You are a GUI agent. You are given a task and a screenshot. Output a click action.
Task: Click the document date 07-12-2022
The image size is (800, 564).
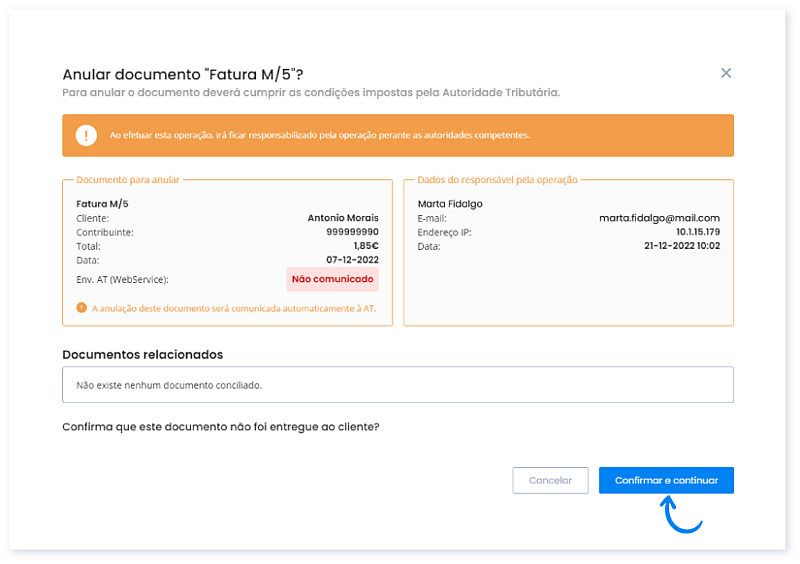(x=353, y=260)
